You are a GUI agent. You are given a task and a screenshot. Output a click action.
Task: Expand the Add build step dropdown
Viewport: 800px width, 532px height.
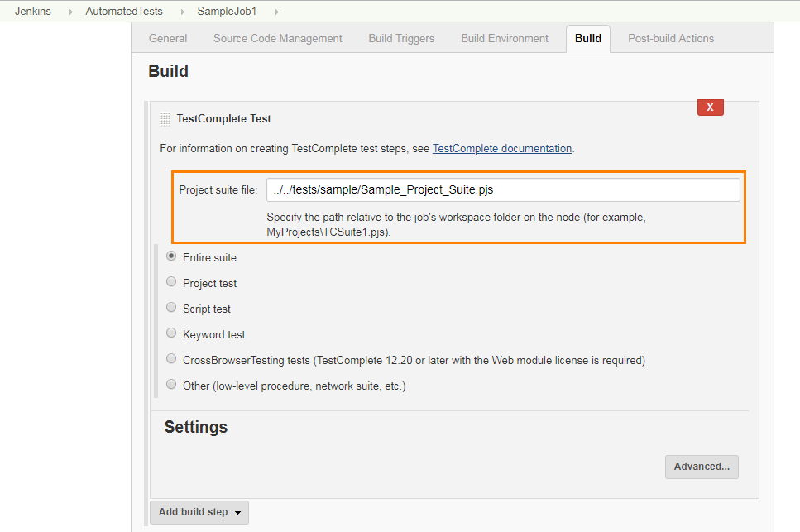point(199,512)
